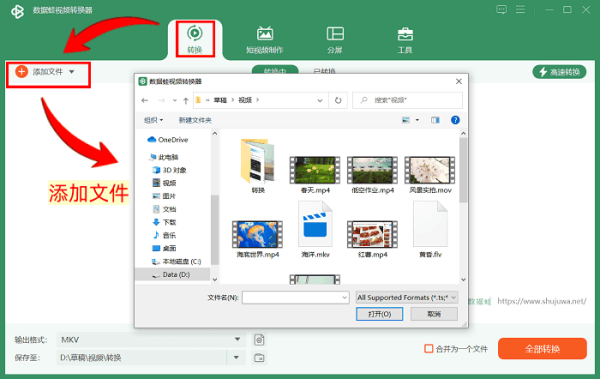Open the view options dropdown arrow
The width and height of the screenshot is (600, 379).
[x=417, y=120]
